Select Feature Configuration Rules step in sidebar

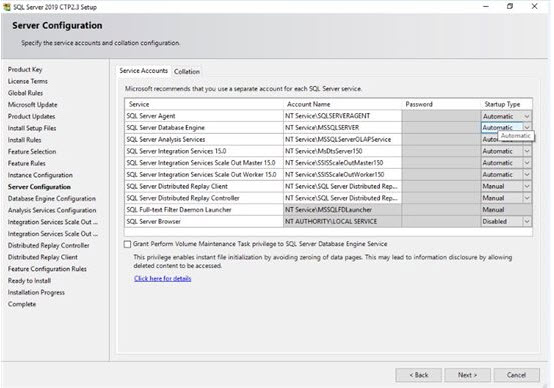click(x=47, y=269)
